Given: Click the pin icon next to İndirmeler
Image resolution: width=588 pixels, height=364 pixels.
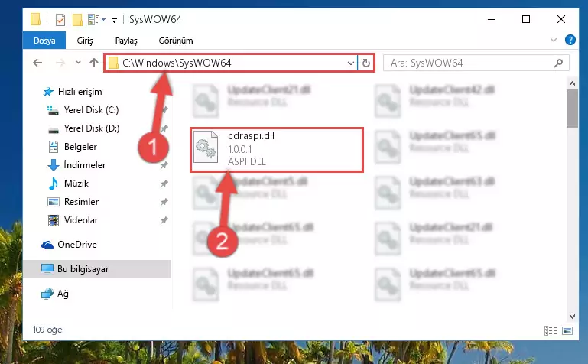Looking at the screenshot, I should tap(164, 165).
